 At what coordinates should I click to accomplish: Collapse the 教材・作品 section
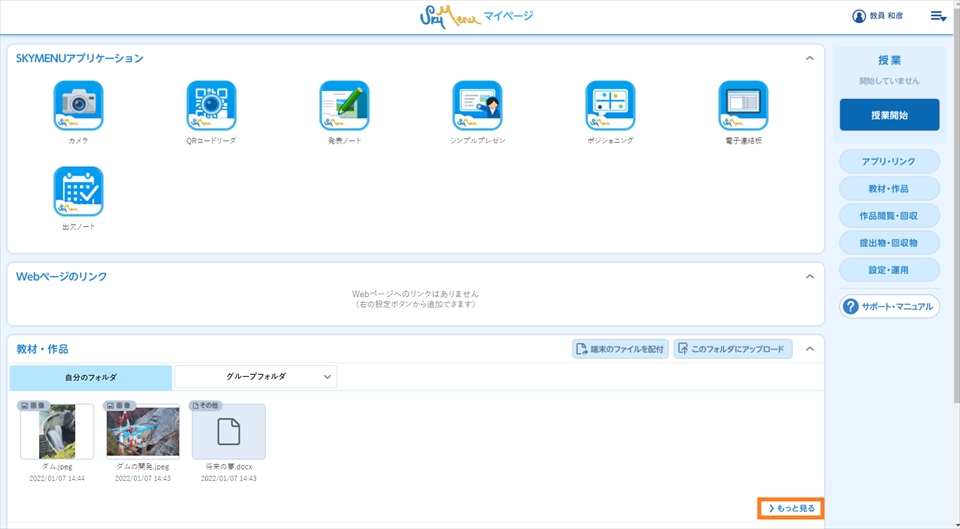pyautogui.click(x=809, y=349)
